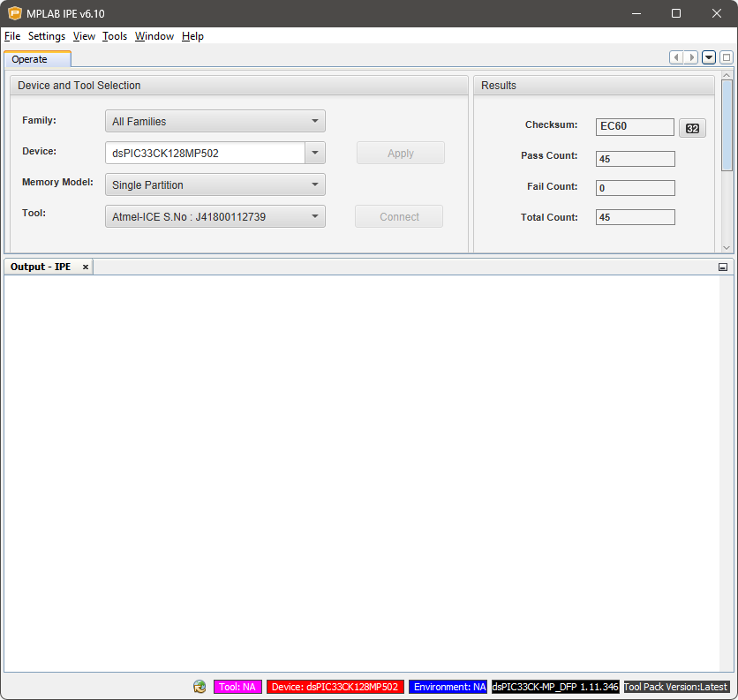Viewport: 738px width, 700px height.
Task: Open the Window menu
Action: 154,36
